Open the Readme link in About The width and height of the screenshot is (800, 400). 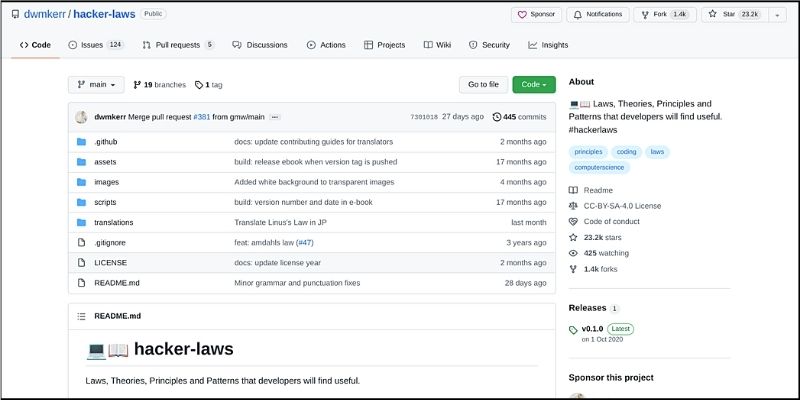click(x=591, y=190)
